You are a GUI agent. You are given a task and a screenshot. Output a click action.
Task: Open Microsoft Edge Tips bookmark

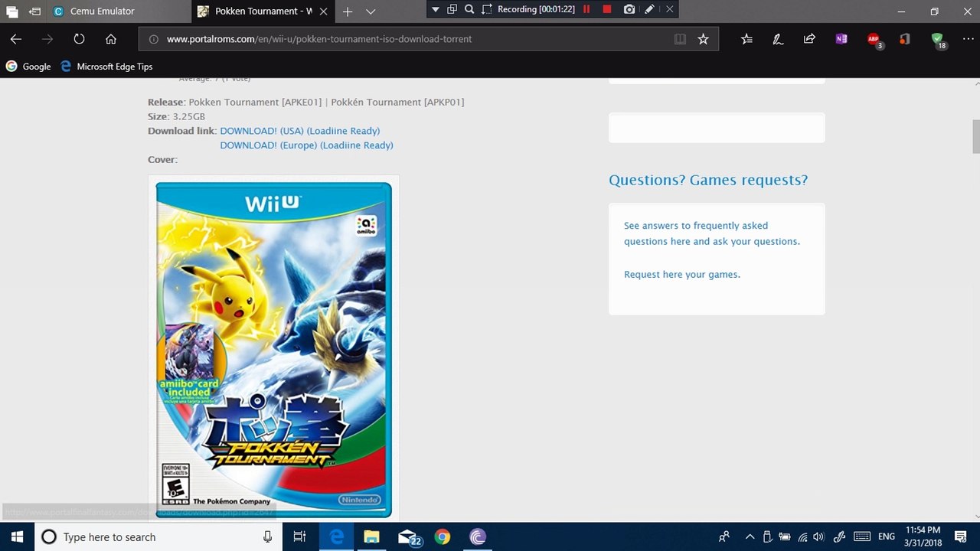106,67
